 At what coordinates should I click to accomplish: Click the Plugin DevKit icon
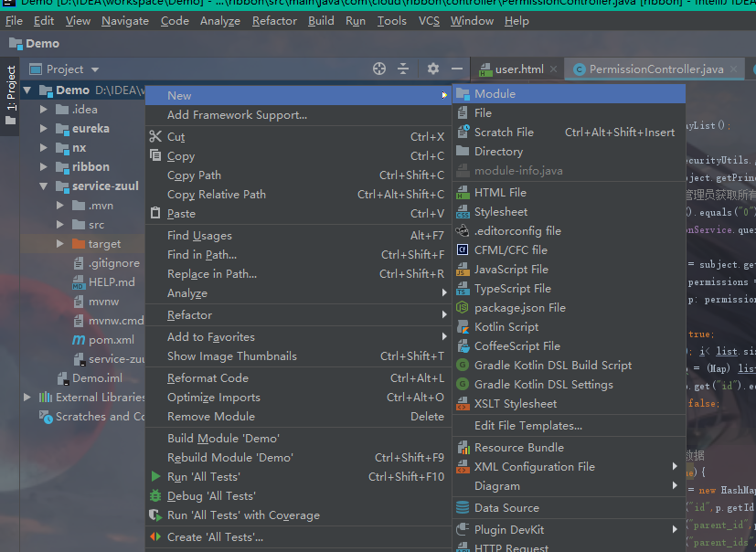[463, 529]
